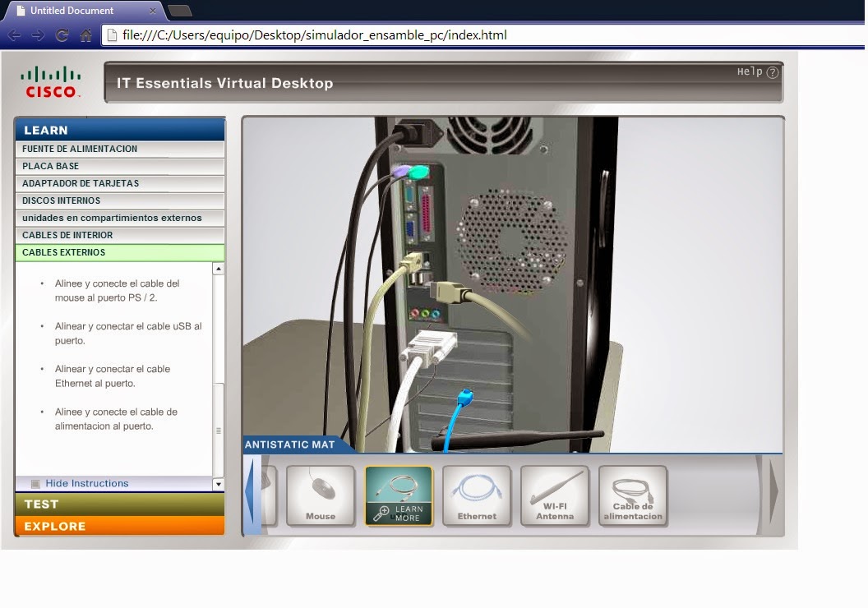This screenshot has height=608, width=868.
Task: Select the Wi-Fi Antenna icon
Action: pos(555,495)
